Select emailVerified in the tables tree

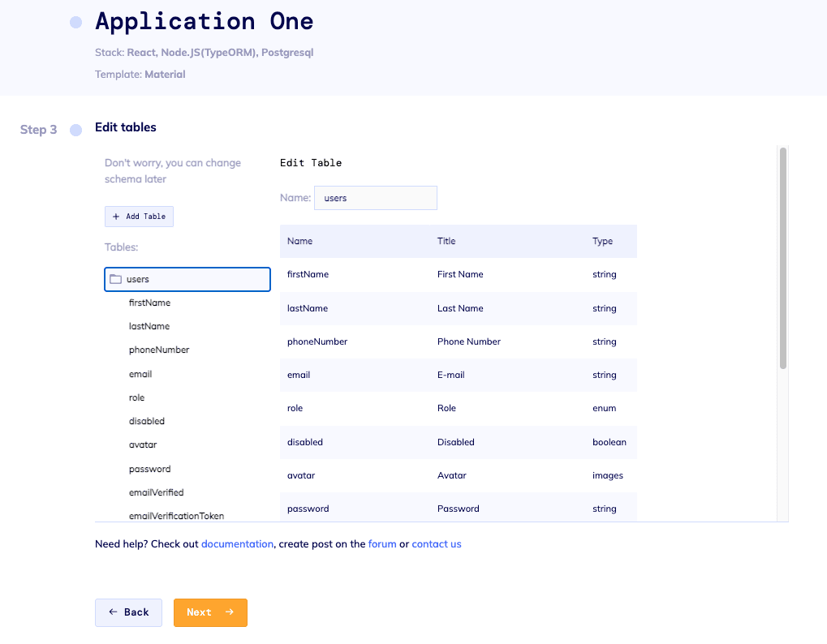point(156,492)
